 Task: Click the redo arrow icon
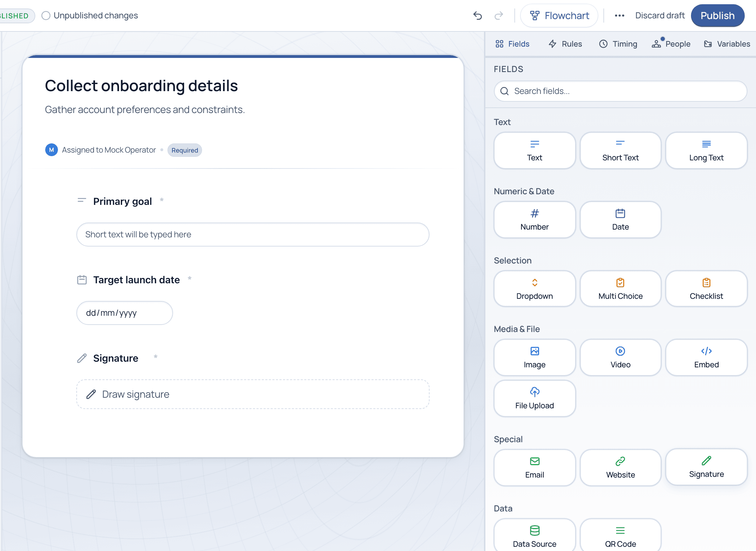click(x=498, y=16)
